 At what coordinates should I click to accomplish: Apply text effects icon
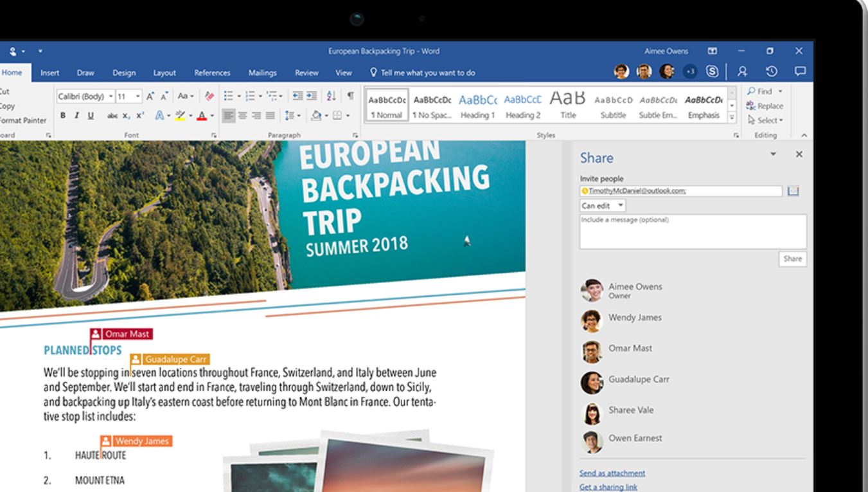[x=159, y=116]
